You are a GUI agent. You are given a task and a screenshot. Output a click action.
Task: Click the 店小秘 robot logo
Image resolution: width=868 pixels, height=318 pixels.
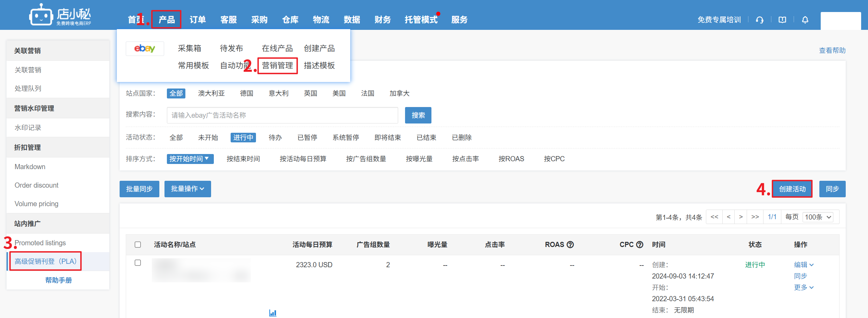41,15
